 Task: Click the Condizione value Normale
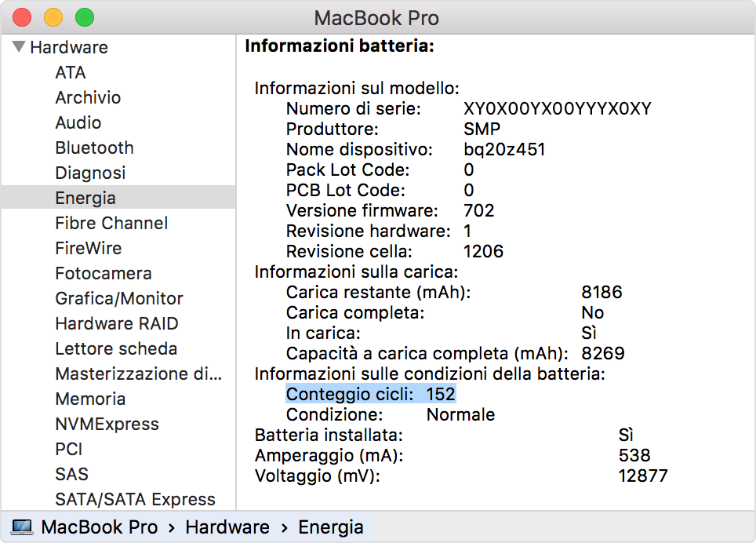(x=460, y=415)
